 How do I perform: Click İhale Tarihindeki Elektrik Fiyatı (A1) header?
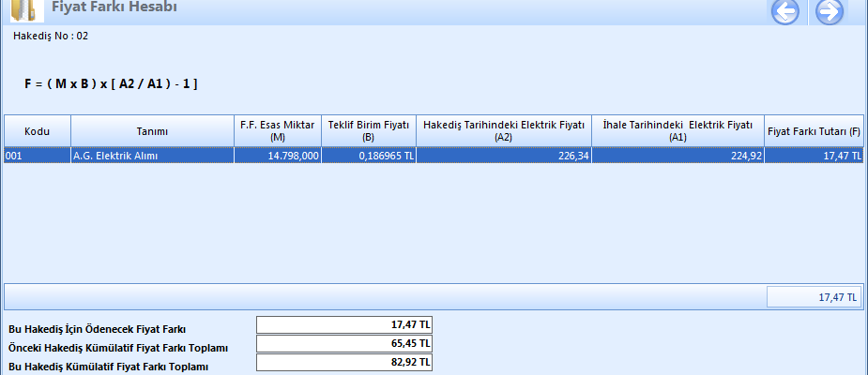(x=678, y=131)
